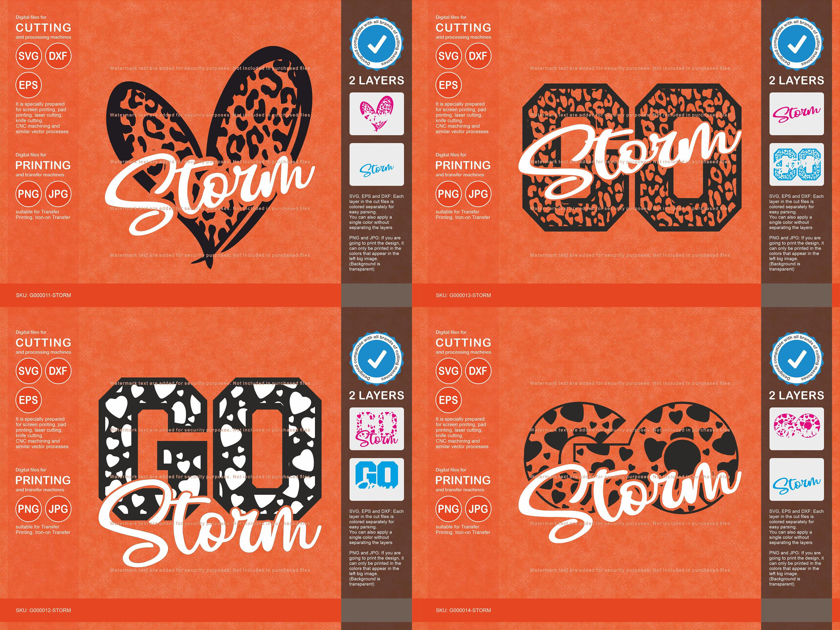The height and width of the screenshot is (630, 840).
Task: Click the PNG printing format icon
Action: click(x=29, y=194)
